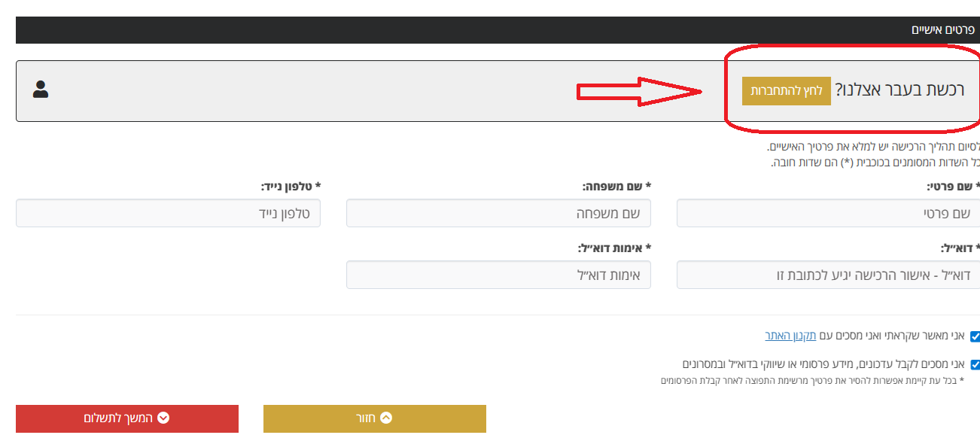Click the דוא״ל email address field
Image resolution: width=980 pixels, height=435 pixels.
(x=828, y=275)
